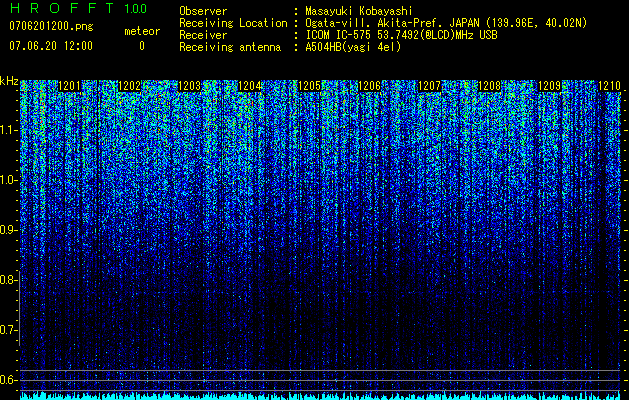629x400 pixels.
Task: Click the date 07.06.20 12:00
Action: [51, 46]
